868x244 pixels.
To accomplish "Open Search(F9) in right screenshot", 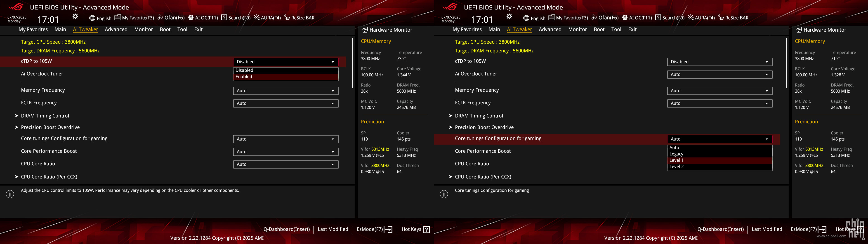I will coord(670,18).
